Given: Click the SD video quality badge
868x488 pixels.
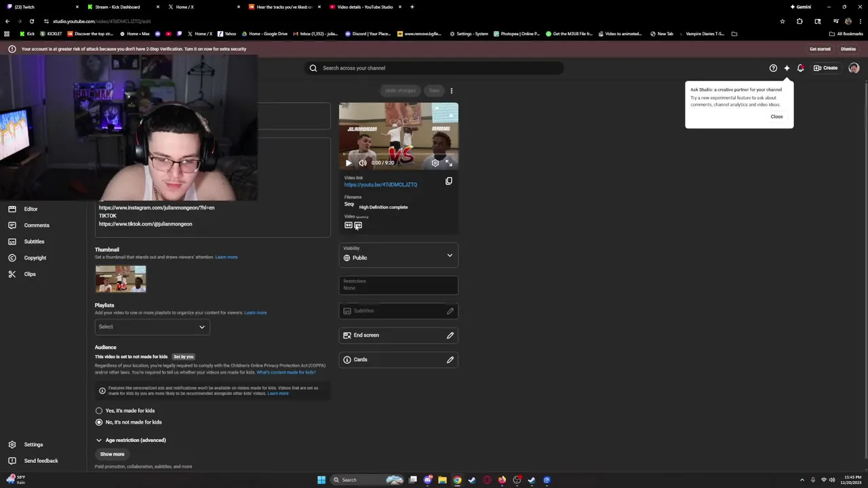Looking at the screenshot, I should [x=349, y=225].
